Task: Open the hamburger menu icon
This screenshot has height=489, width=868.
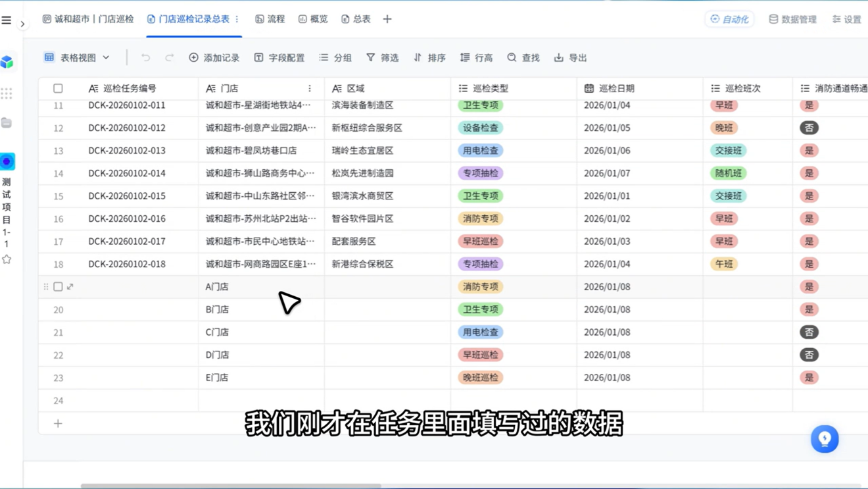Action: coord(7,20)
